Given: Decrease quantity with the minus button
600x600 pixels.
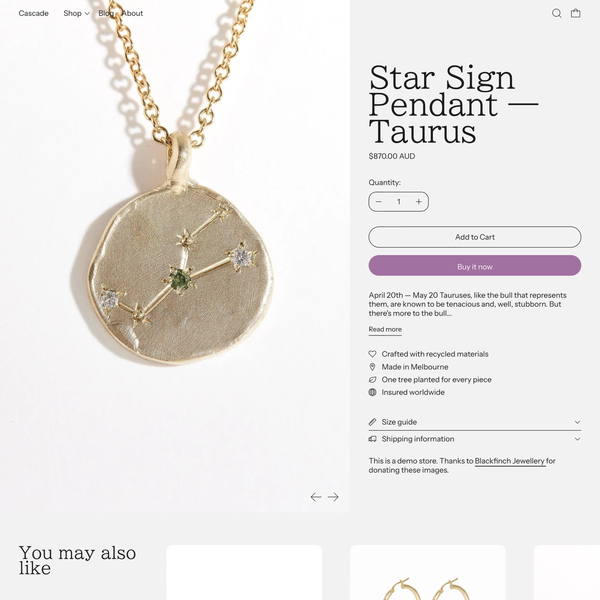Looking at the screenshot, I should 379,202.
